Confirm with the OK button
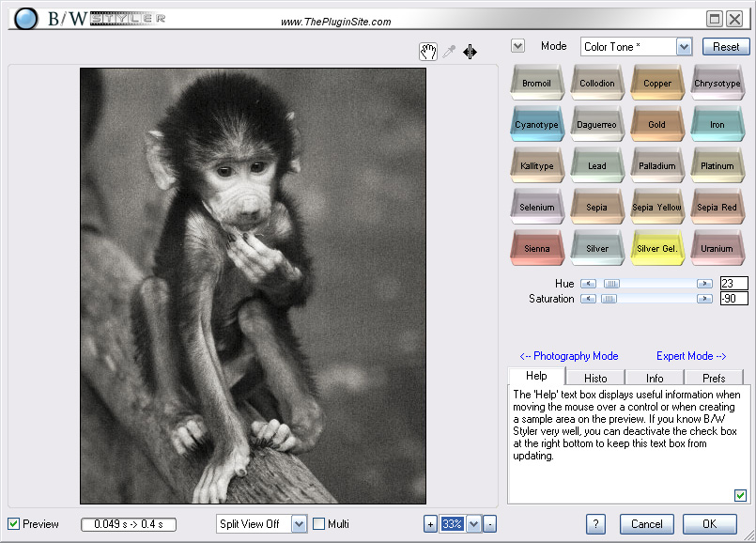 [710, 524]
